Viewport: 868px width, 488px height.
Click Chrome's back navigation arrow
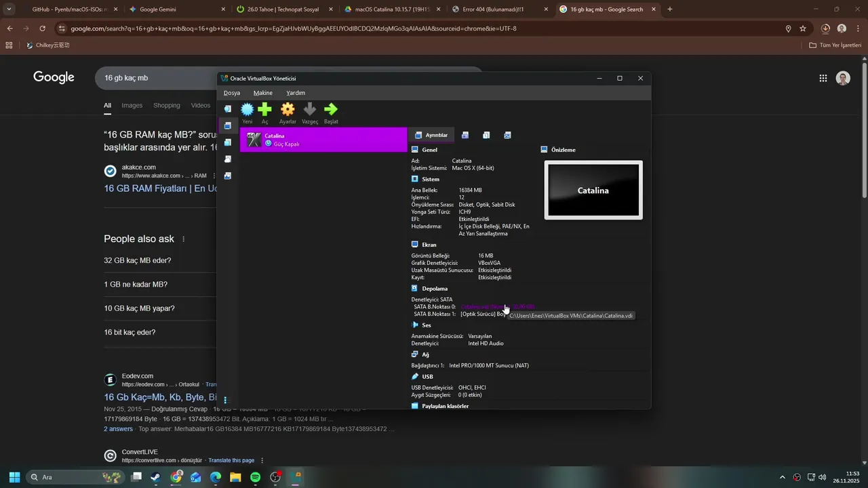click(9, 28)
